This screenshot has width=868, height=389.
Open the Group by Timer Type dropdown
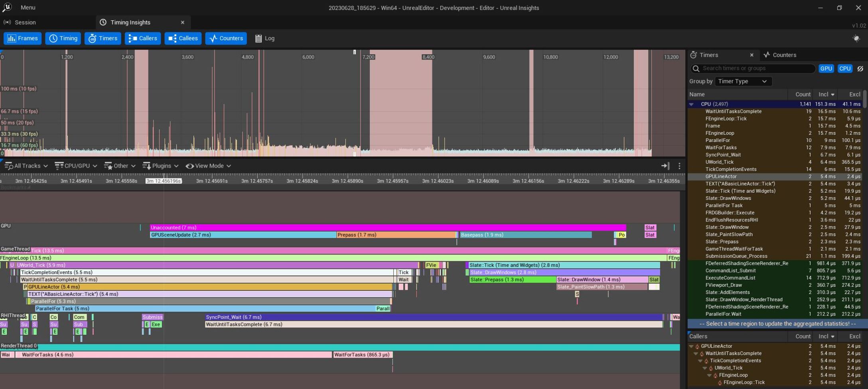[742, 81]
